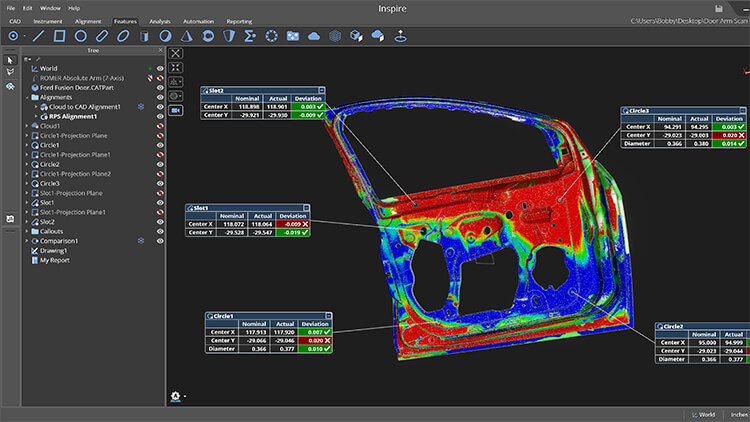Click the sigma calculation feature icon
Screen dimensions: 750x422
(x=250, y=36)
